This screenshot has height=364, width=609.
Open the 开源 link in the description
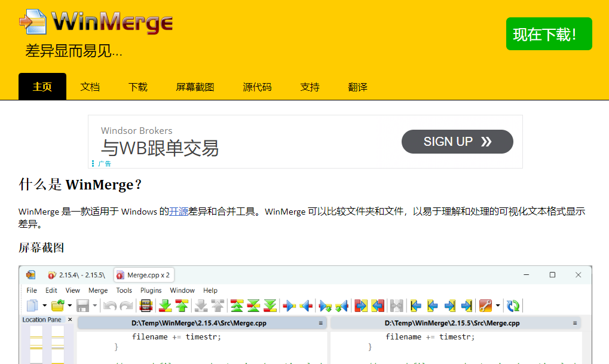178,211
